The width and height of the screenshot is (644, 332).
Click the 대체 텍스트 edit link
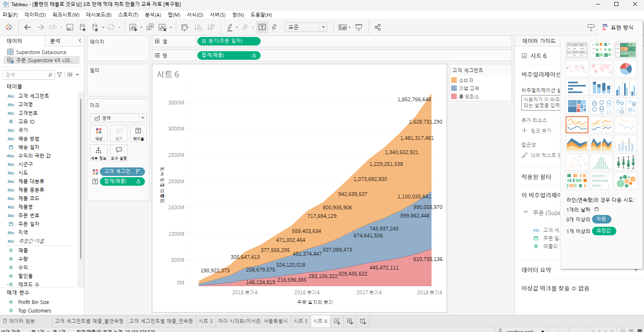point(545,155)
